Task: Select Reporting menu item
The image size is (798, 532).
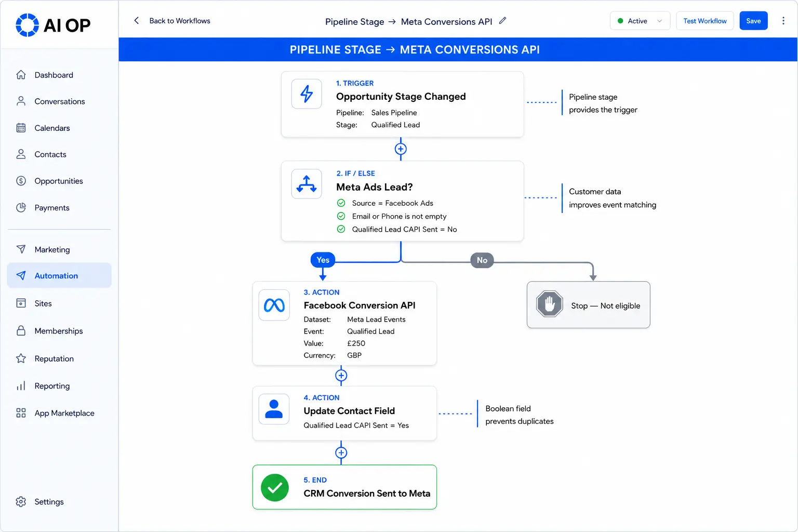Action: point(59,386)
